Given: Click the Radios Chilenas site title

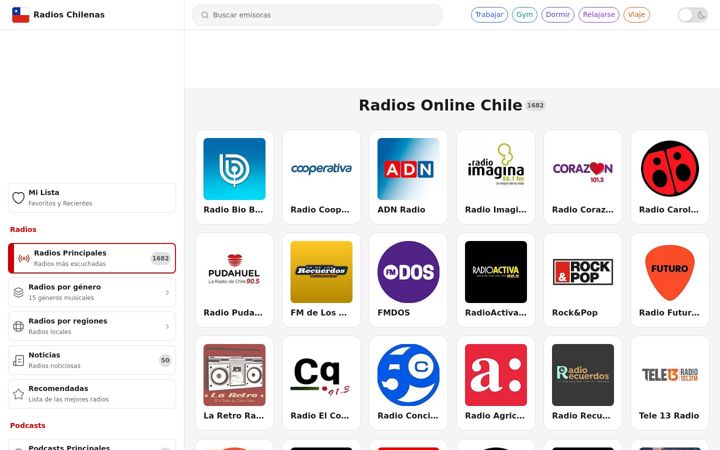Looking at the screenshot, I should tap(69, 15).
